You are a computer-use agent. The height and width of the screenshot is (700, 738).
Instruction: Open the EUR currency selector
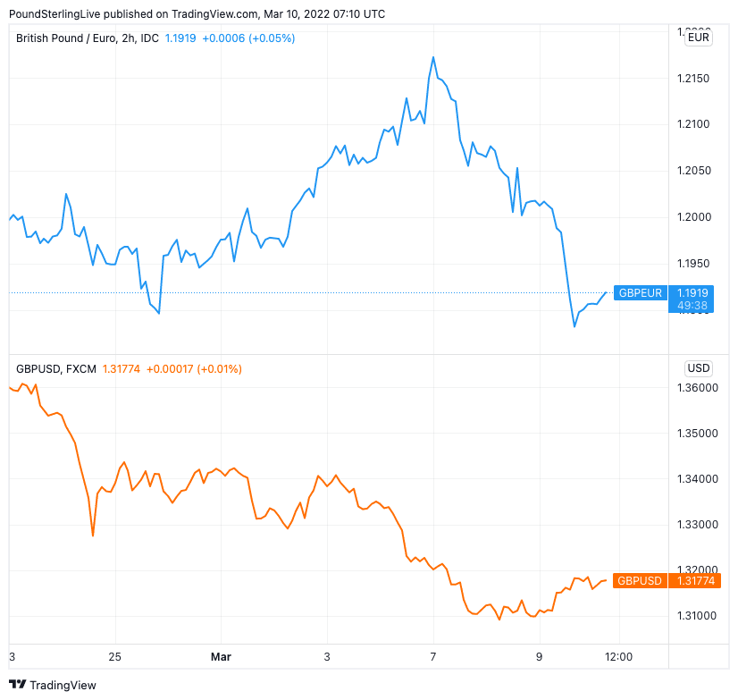click(x=698, y=37)
